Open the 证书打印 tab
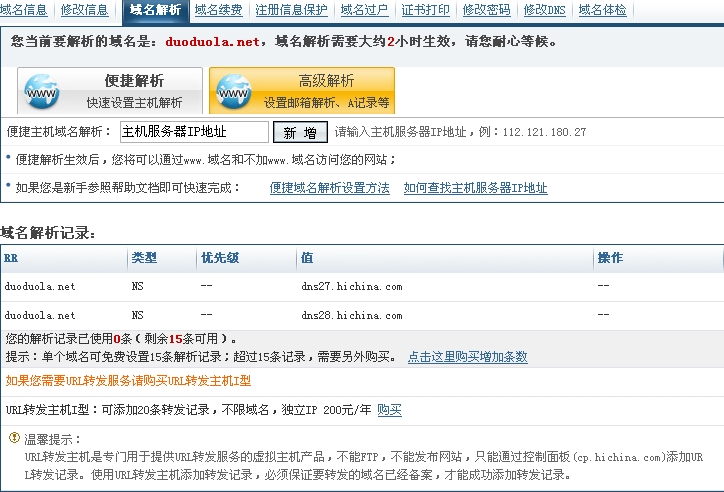The width and height of the screenshot is (724, 492). pyautogui.click(x=425, y=10)
